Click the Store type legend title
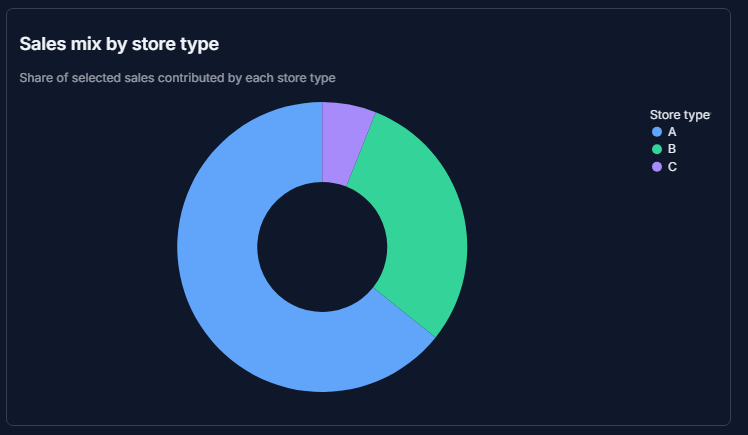The height and width of the screenshot is (435, 748). coord(680,115)
